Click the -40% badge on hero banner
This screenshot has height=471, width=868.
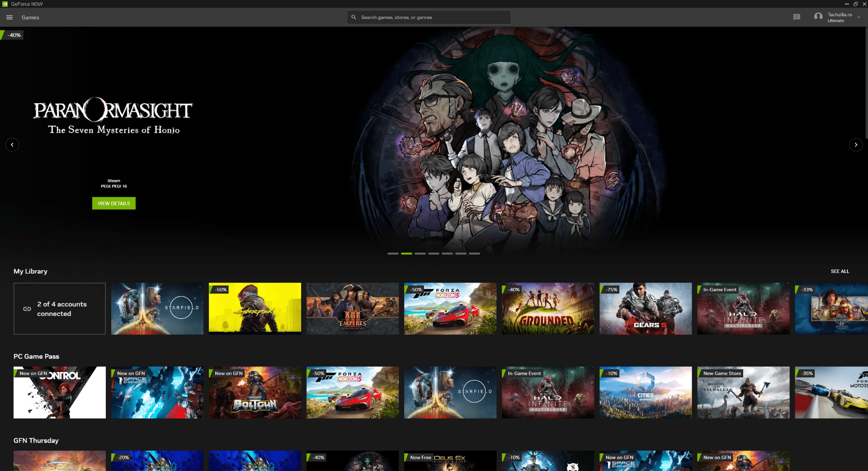12,35
